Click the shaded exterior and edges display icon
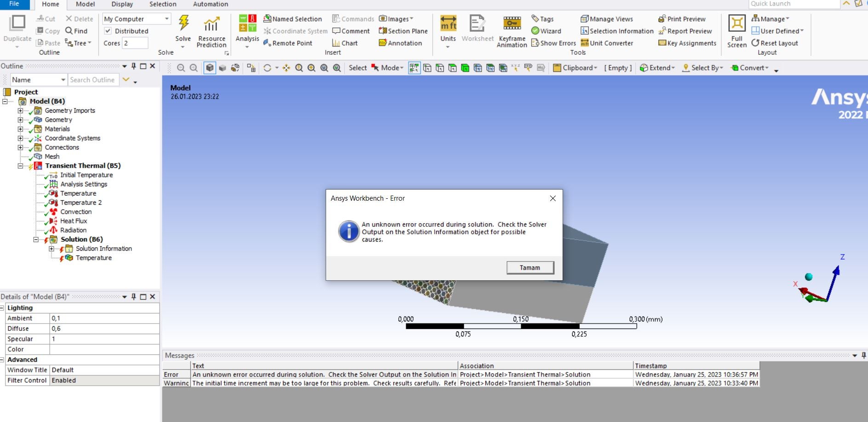The width and height of the screenshot is (868, 422). (x=210, y=68)
